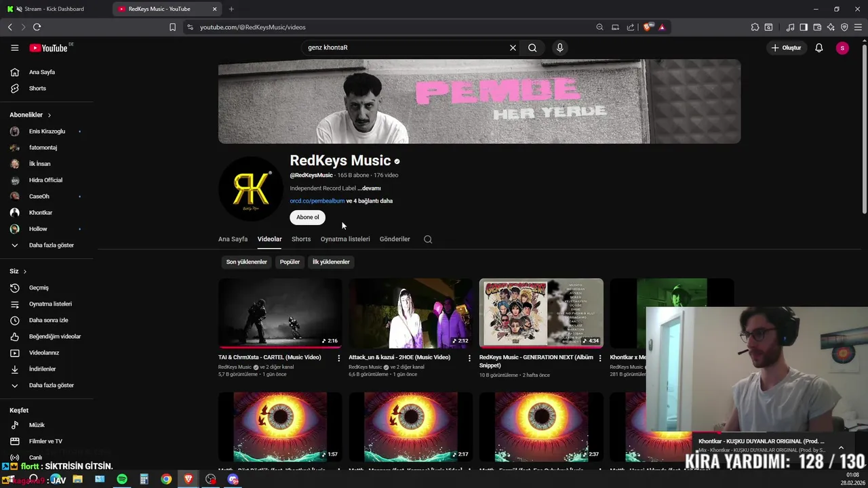Open Enis Kirazoglu subscription channel
Screen dimensions: 868x488
[46, 131]
